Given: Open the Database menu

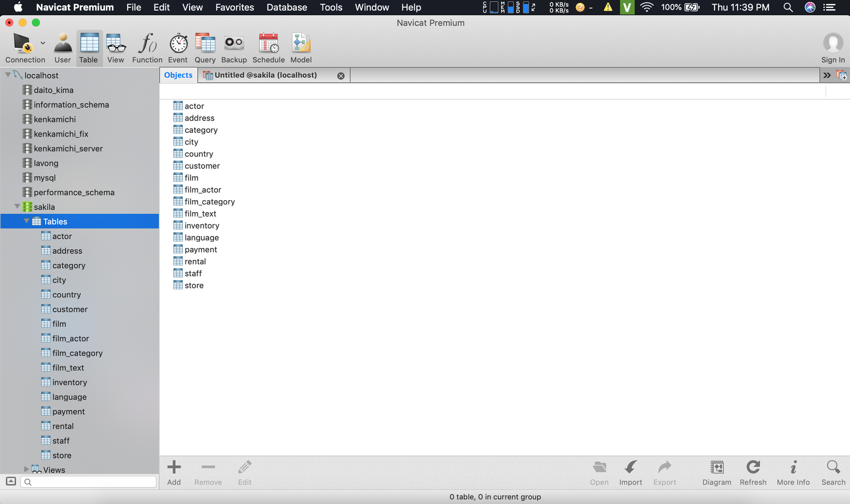Looking at the screenshot, I should 286,7.
